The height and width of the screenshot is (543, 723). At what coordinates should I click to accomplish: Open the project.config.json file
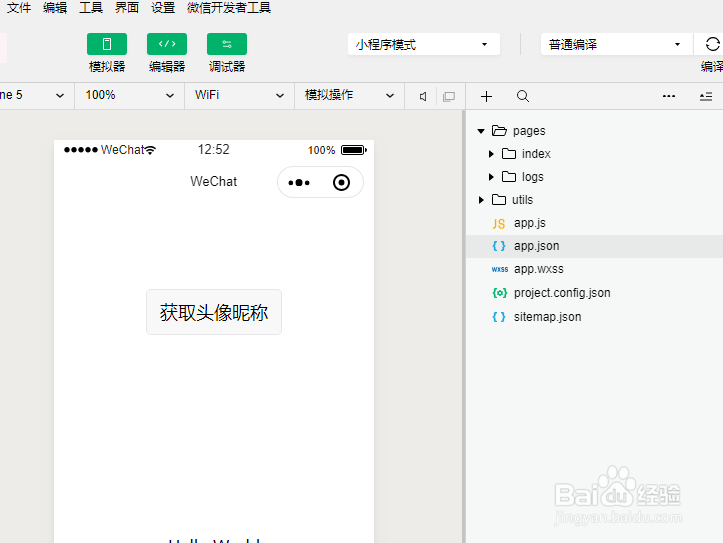point(594,293)
